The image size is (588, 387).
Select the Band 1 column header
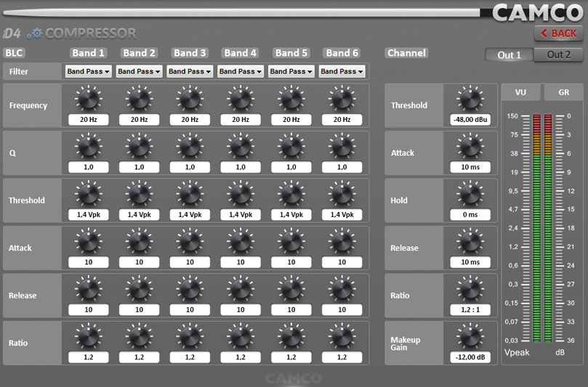88,53
